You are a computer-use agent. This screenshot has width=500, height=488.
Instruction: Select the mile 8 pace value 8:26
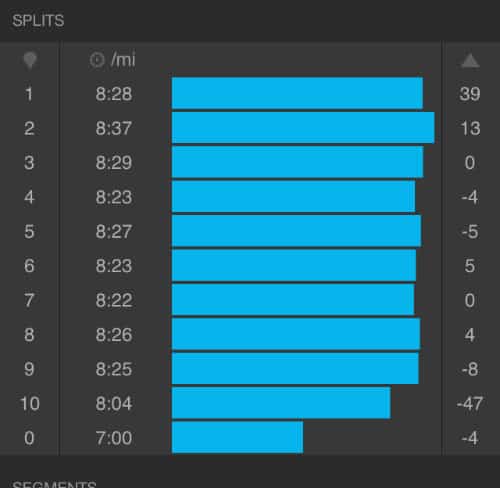coord(114,334)
